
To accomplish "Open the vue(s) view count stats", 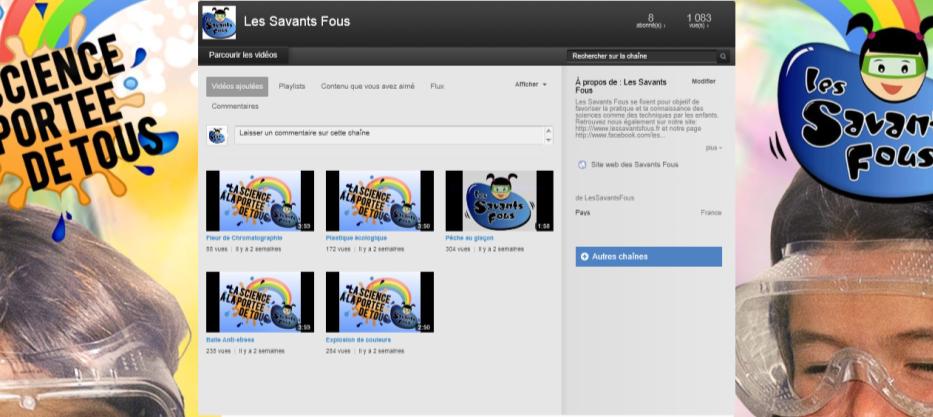I will 699,21.
